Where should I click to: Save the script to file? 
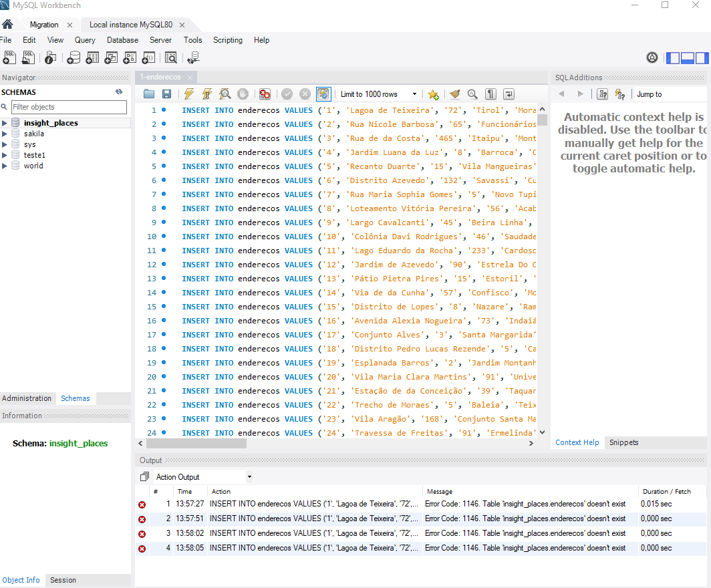click(167, 94)
